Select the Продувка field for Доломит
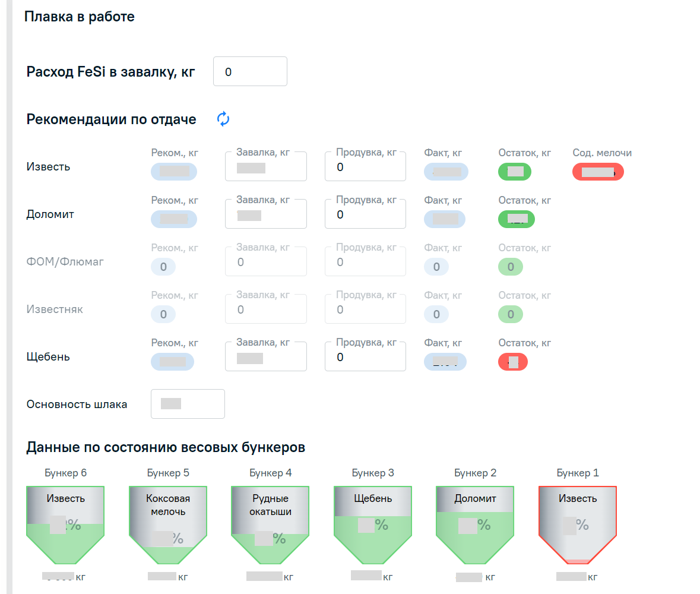The width and height of the screenshot is (700, 594). click(x=365, y=213)
